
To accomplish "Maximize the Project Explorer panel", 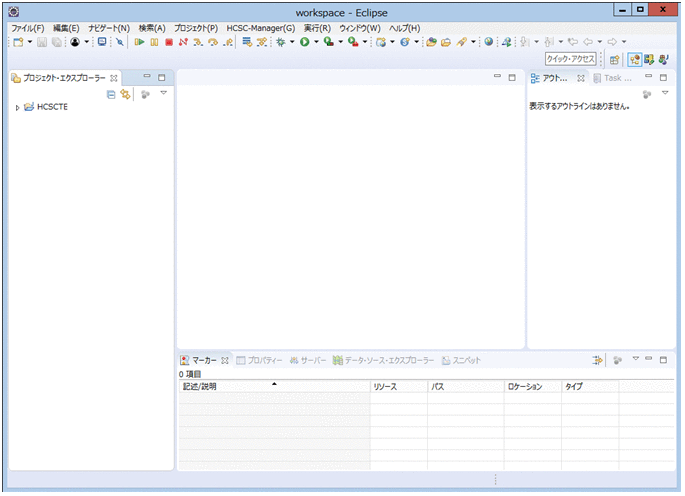I will pyautogui.click(x=162, y=77).
